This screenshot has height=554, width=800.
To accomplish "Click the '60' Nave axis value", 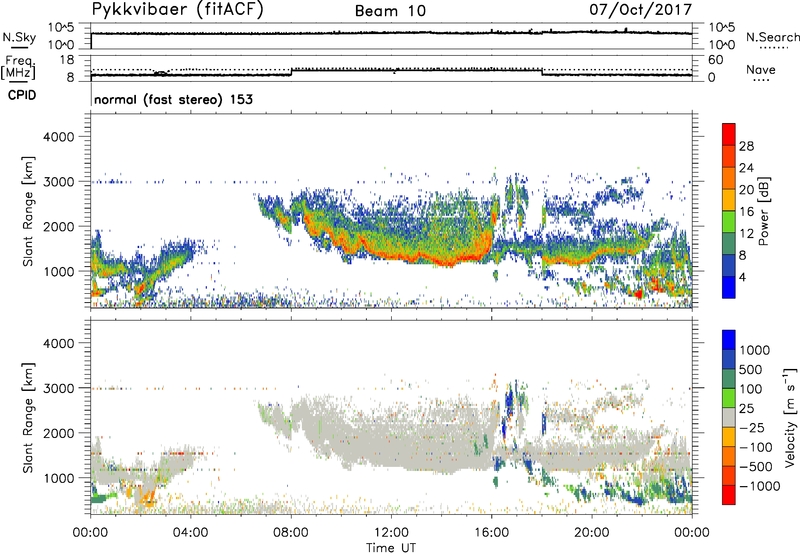I will point(715,60).
